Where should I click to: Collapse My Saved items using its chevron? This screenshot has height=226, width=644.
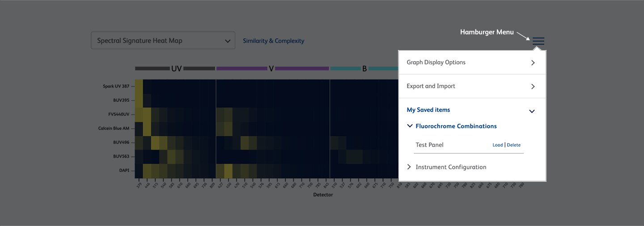click(532, 111)
